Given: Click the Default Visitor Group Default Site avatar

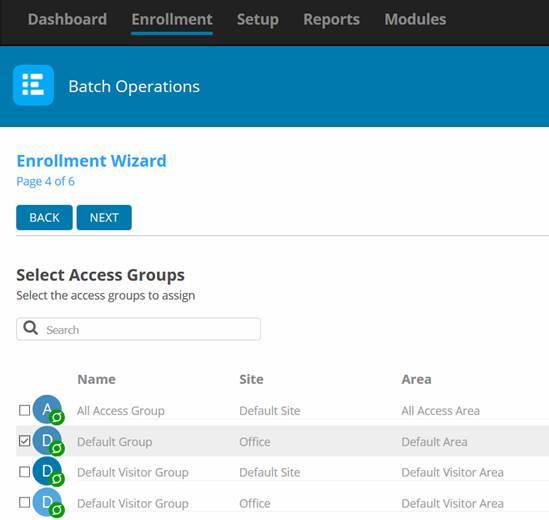Looking at the screenshot, I should pyautogui.click(x=47, y=471).
